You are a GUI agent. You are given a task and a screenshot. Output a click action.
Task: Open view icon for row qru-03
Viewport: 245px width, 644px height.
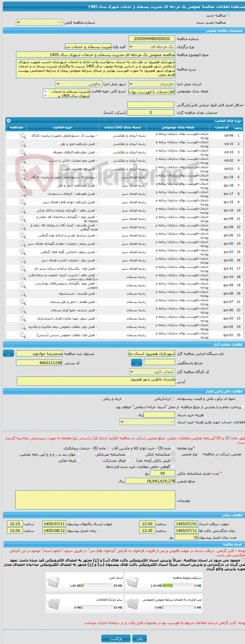[22, 318]
